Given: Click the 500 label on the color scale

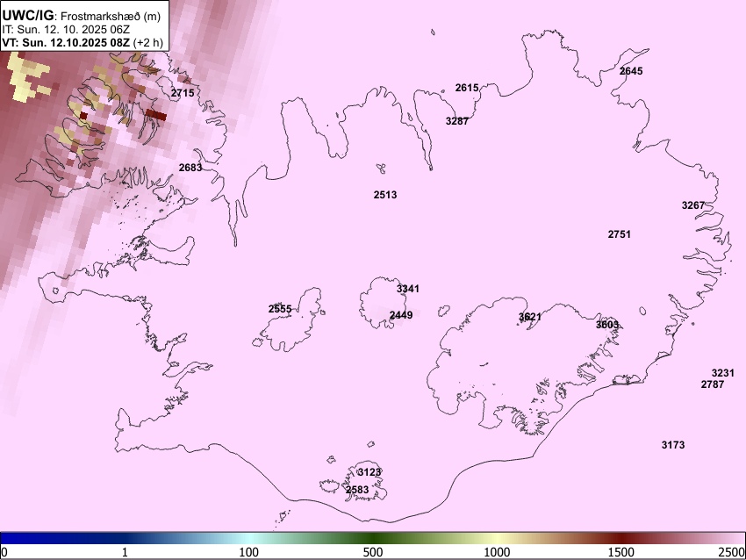Looking at the screenshot, I should tap(373, 552).
